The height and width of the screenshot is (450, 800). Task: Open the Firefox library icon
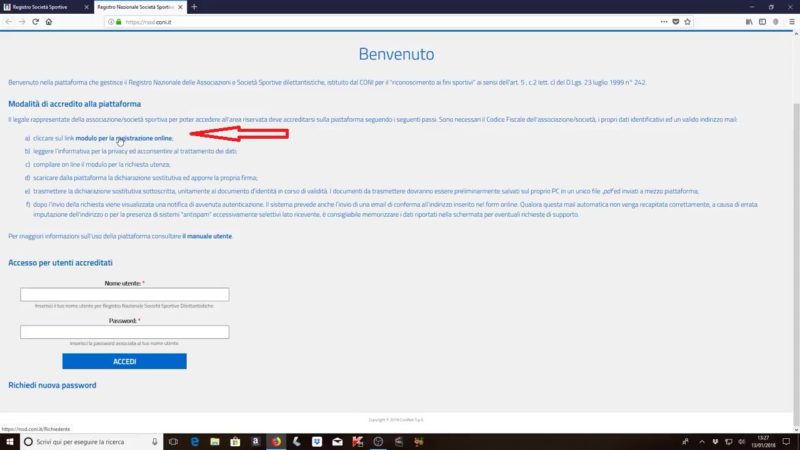749,22
